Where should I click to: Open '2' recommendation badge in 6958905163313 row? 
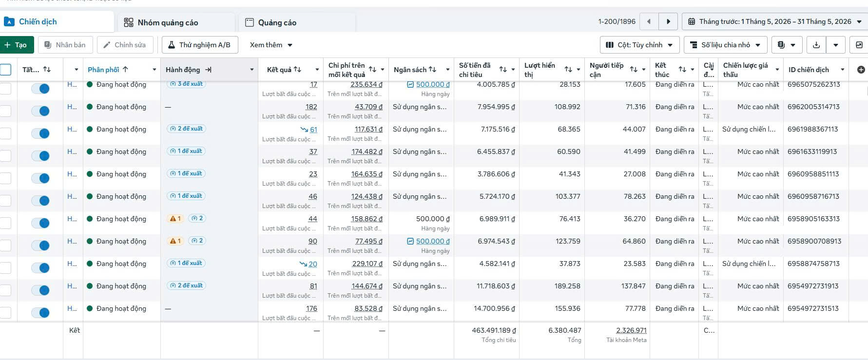197,219
